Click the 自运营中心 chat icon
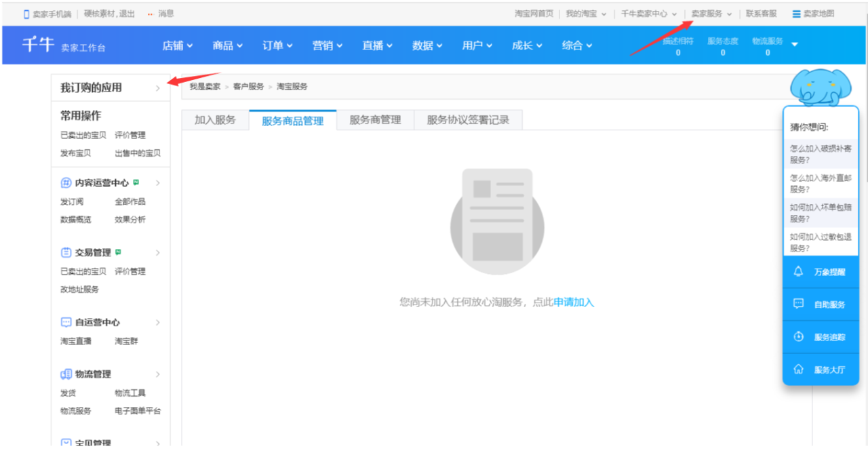 pyautogui.click(x=66, y=323)
